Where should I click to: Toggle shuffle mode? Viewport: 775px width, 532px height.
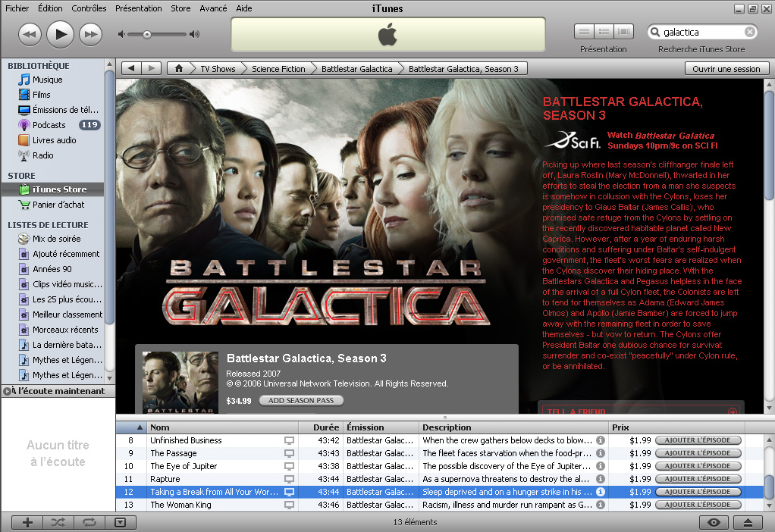tap(58, 522)
